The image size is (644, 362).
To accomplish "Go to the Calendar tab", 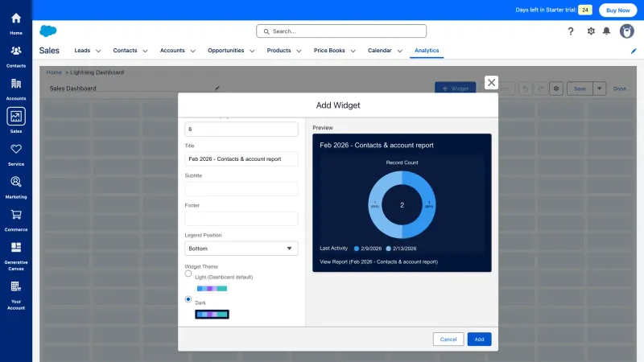I will [x=379, y=51].
